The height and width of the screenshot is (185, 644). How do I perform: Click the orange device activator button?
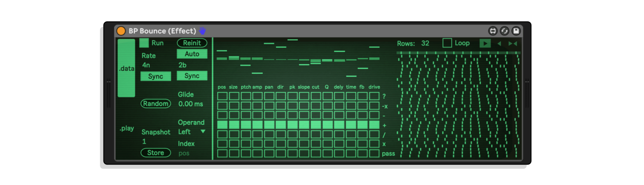121,31
